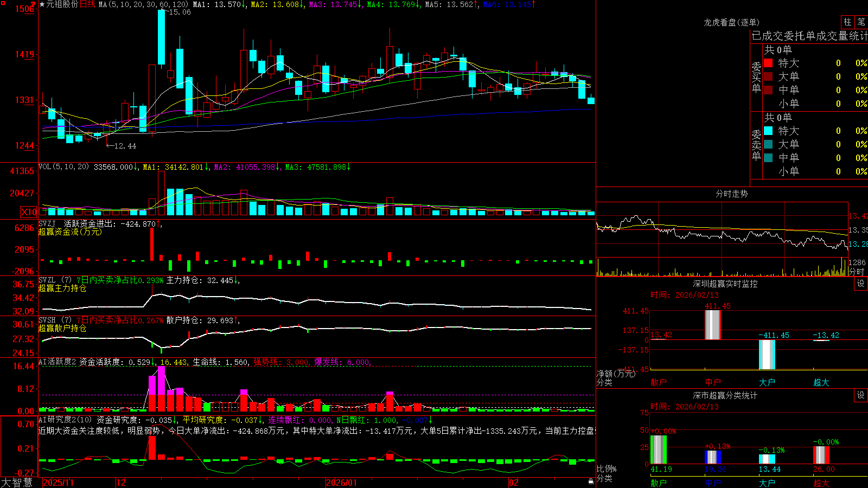
Task: Switch to 柱 bar view in 龙虎看盘
Action: (847, 22)
